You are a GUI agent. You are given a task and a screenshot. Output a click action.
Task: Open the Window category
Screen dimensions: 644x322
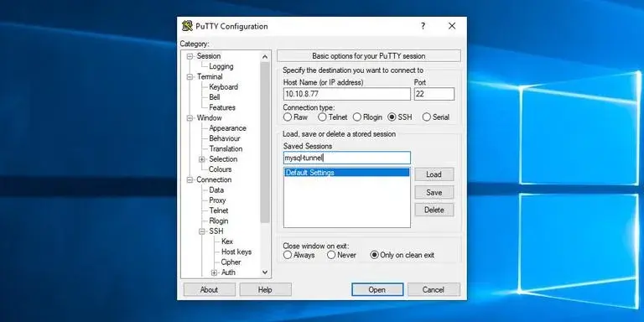[x=209, y=117]
